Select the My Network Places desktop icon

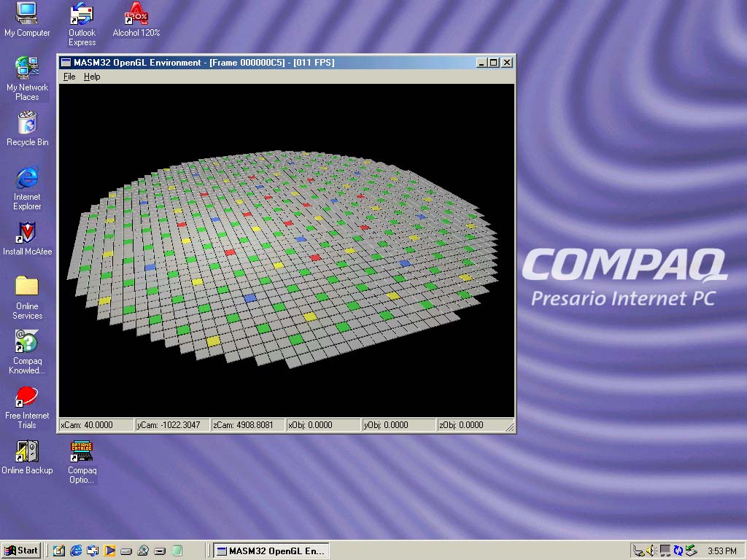(x=27, y=79)
